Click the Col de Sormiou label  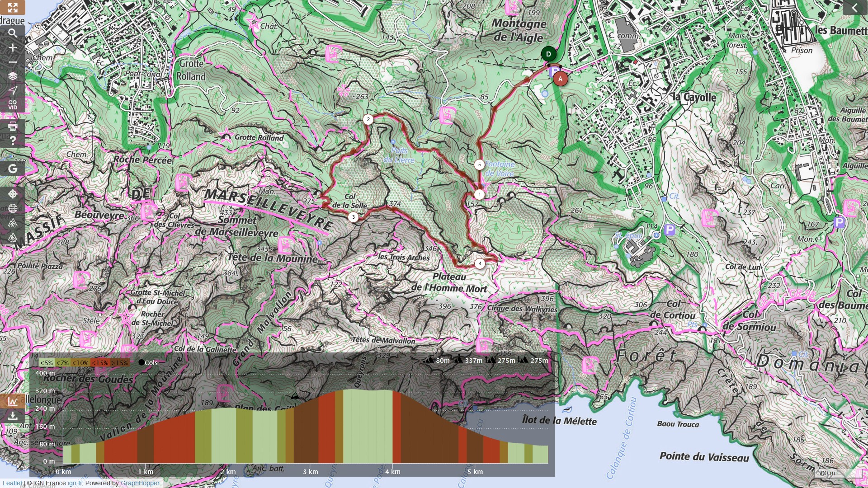749,320
